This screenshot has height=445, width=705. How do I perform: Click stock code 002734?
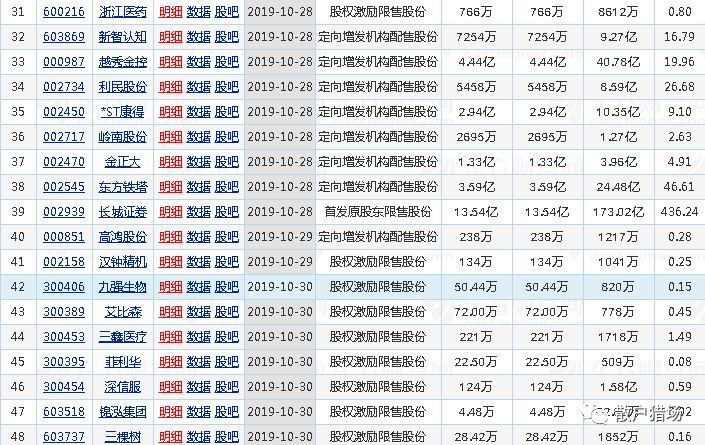pyautogui.click(x=64, y=86)
